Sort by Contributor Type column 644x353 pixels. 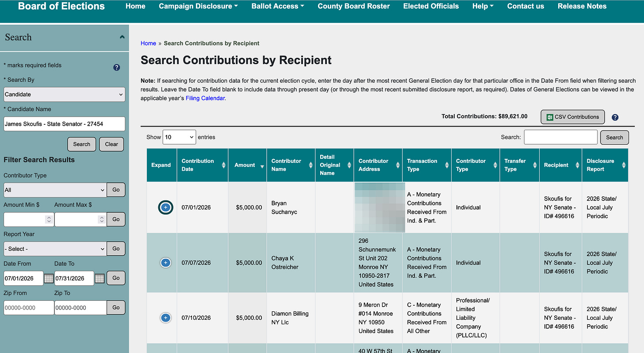pyautogui.click(x=475, y=165)
